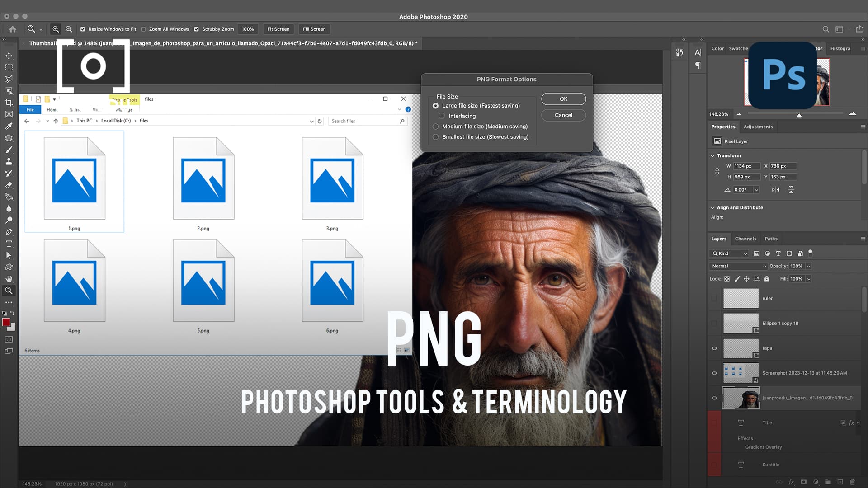Select the Large file size radio button

click(435, 105)
